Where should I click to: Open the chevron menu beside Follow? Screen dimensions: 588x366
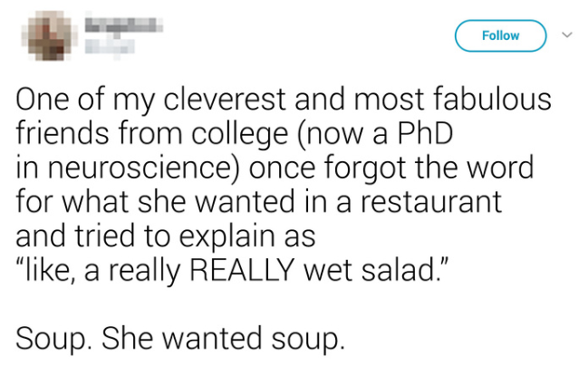point(568,36)
